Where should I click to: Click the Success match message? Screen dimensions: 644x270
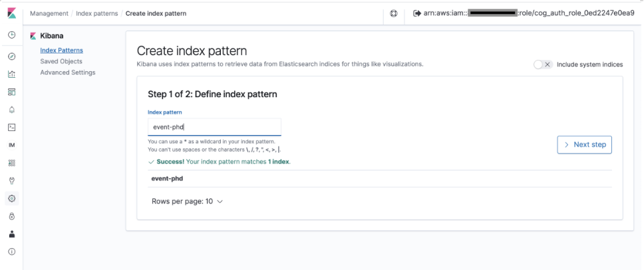coord(220,162)
